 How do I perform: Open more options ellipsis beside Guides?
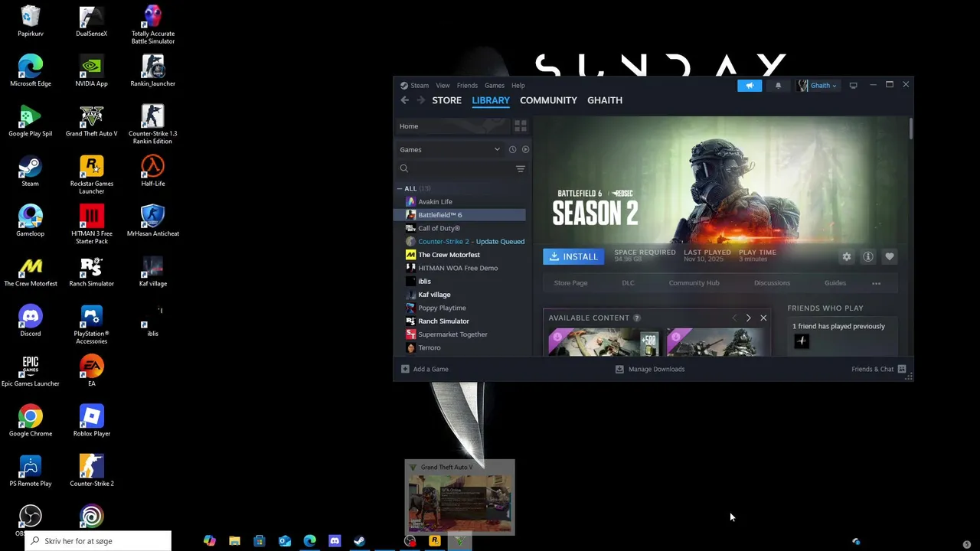(x=876, y=283)
